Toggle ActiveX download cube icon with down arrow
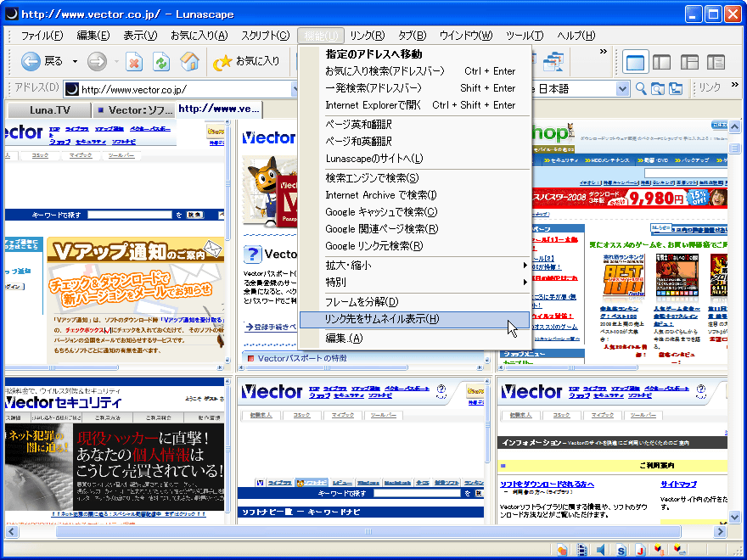The height and width of the screenshot is (560, 747). point(660,550)
